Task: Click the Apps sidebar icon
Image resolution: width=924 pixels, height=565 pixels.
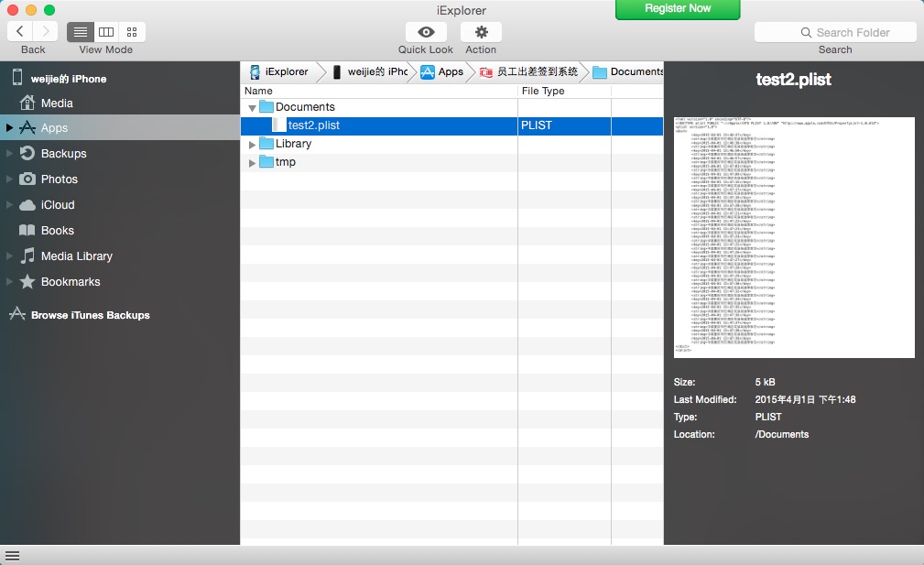Action: [27, 127]
